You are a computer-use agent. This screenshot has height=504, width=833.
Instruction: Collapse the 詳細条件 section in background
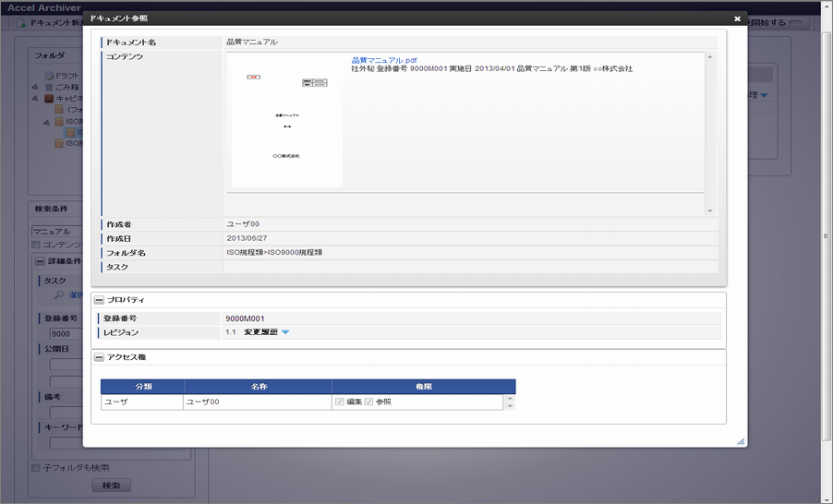coord(41,261)
